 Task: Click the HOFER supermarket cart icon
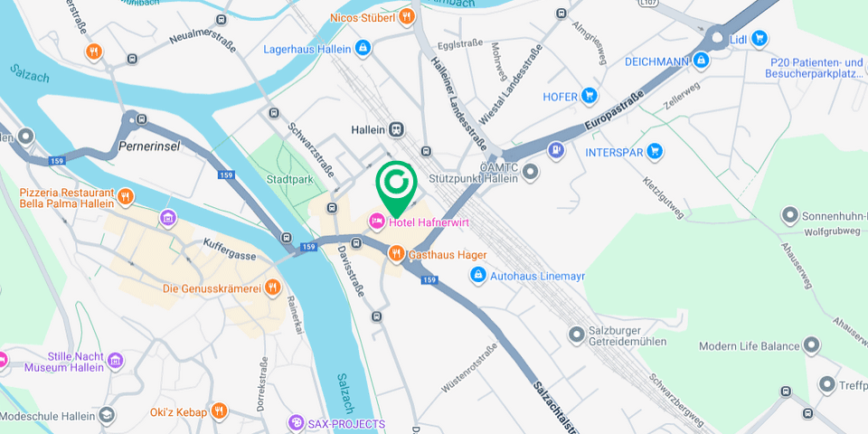(x=589, y=96)
